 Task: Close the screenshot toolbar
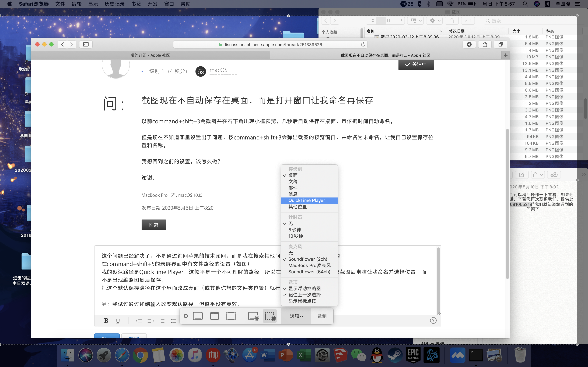coord(186,316)
